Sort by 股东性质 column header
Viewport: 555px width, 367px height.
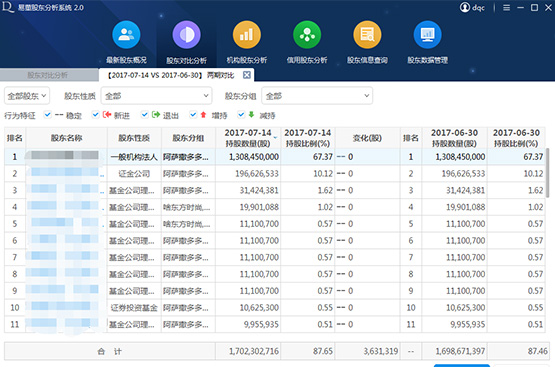134,138
